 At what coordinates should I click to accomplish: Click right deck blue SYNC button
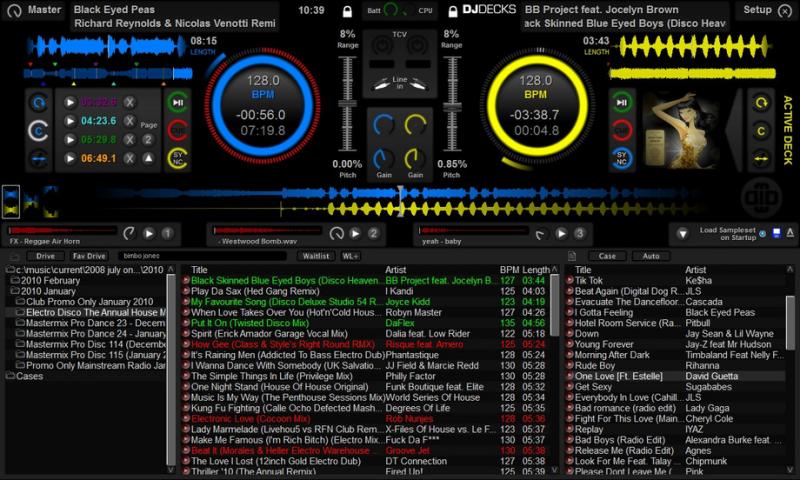click(x=621, y=158)
